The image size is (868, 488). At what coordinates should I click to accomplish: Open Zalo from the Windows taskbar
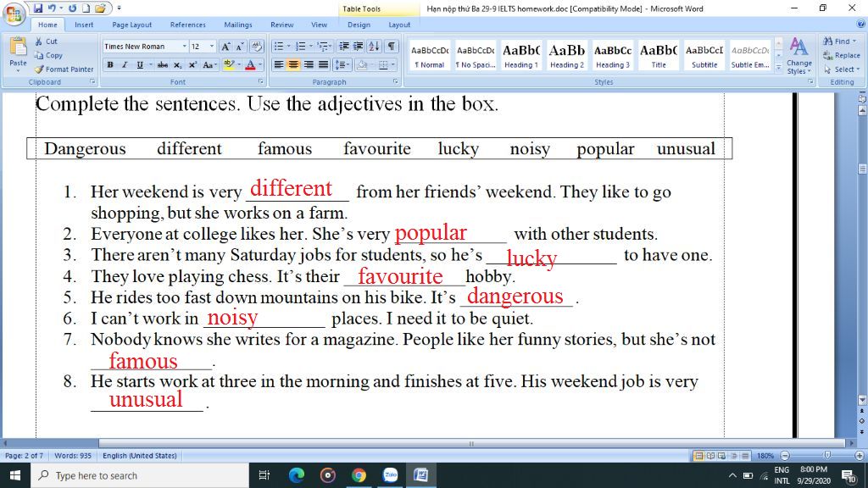390,475
